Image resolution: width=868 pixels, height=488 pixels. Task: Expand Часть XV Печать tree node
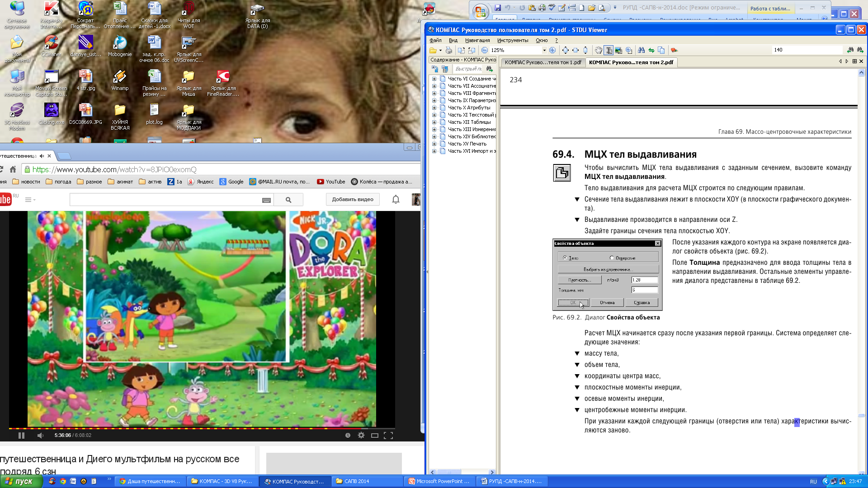pos(434,144)
